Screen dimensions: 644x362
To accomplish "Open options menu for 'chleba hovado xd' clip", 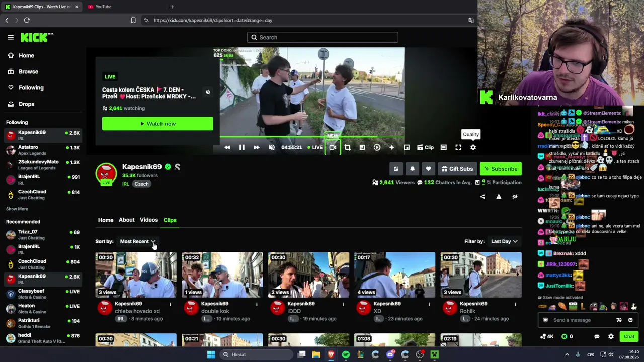I will pyautogui.click(x=170, y=304).
